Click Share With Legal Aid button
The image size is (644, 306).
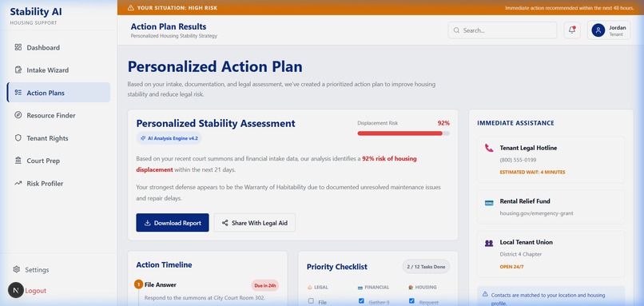pos(255,223)
